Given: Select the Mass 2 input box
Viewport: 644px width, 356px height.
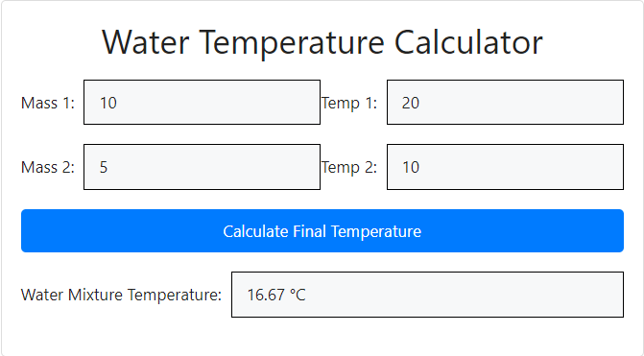Looking at the screenshot, I should pyautogui.click(x=202, y=167).
